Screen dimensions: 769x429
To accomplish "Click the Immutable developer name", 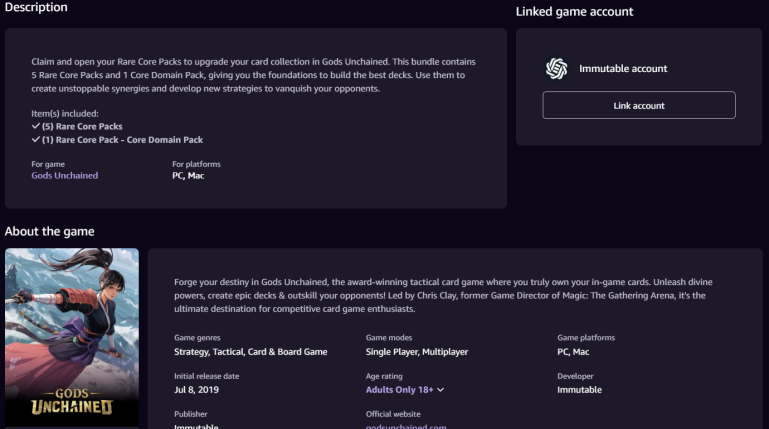I will click(x=579, y=390).
